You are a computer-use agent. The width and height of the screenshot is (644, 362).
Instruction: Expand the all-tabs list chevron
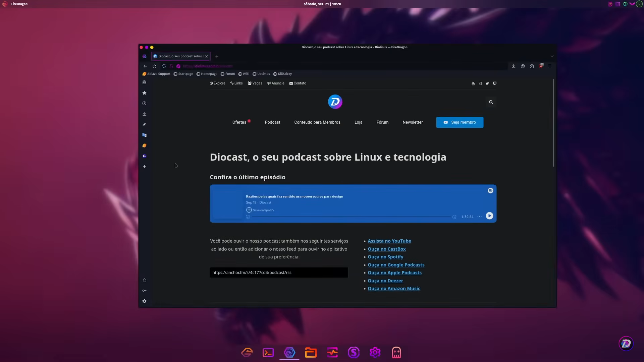[552, 56]
